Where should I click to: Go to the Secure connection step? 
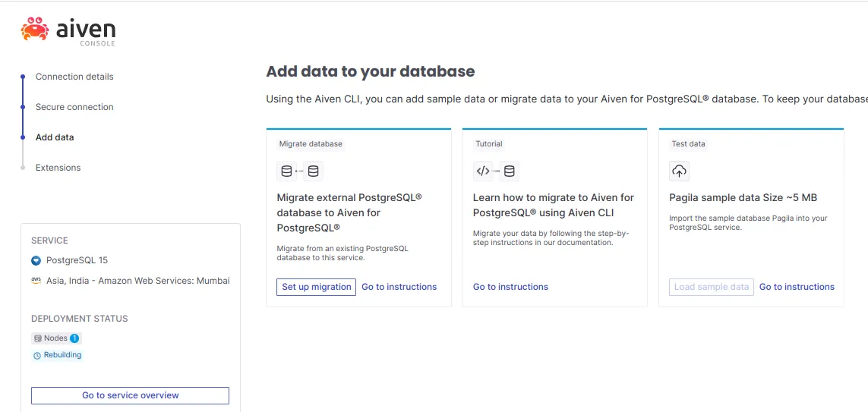pyautogui.click(x=74, y=107)
